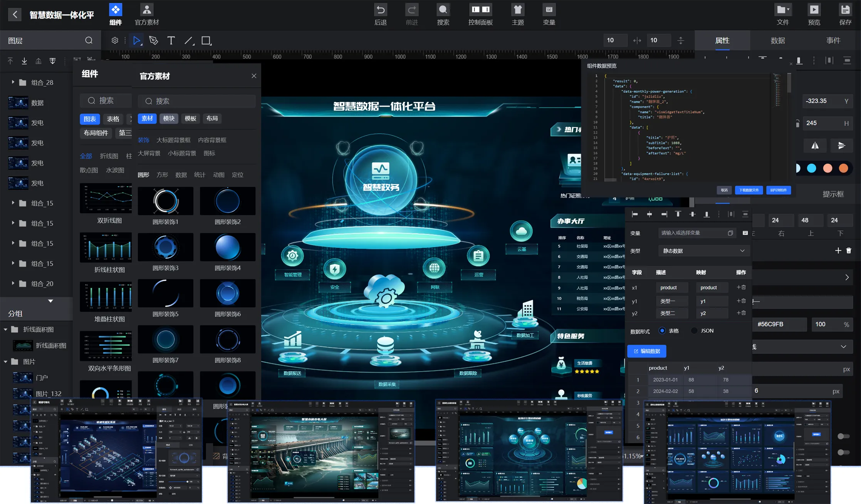Image resolution: width=861 pixels, height=504 pixels.
Task: Click the 2023-01-01 table cell
Action: [x=665, y=380]
